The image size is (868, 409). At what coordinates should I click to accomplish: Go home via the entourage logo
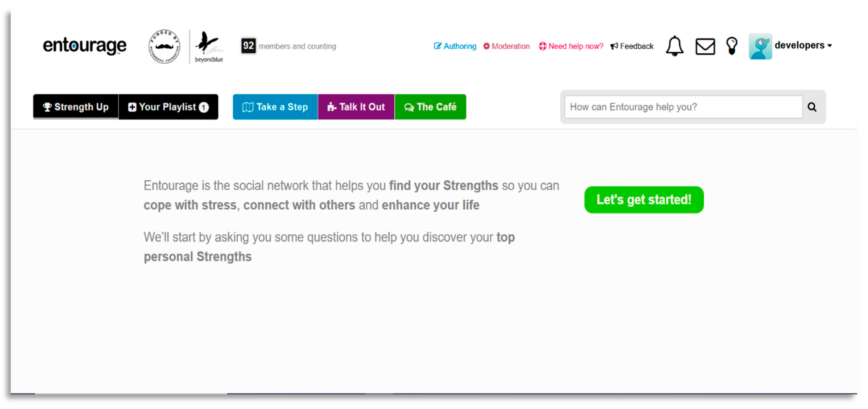click(x=85, y=45)
